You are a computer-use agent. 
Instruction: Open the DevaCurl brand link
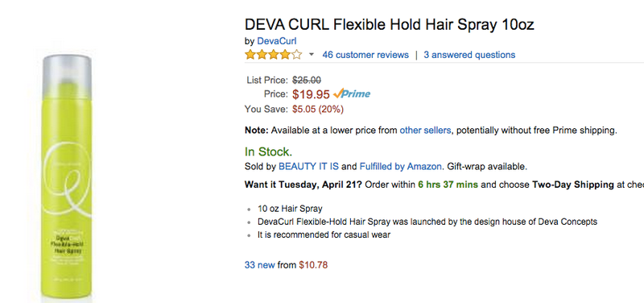pos(276,41)
